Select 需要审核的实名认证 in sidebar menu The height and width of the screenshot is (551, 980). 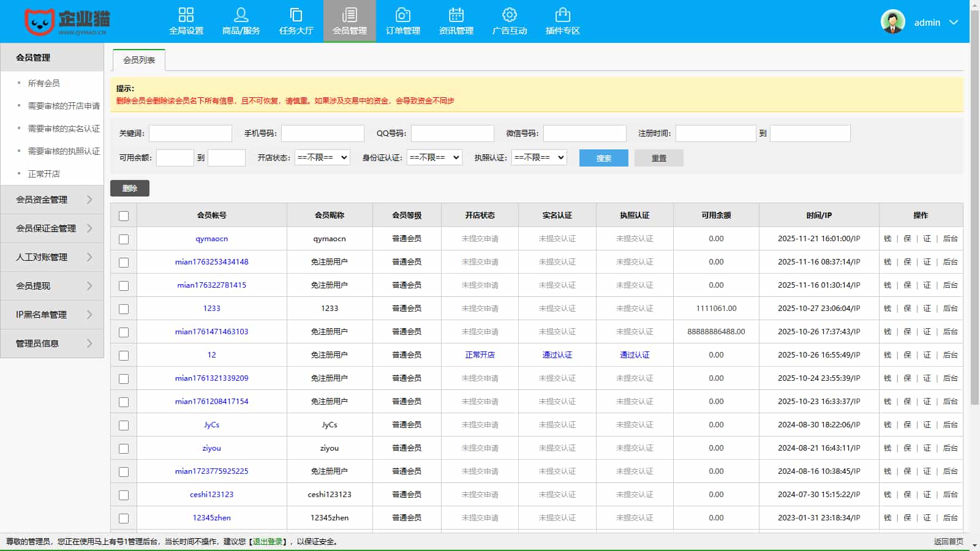pyautogui.click(x=64, y=129)
